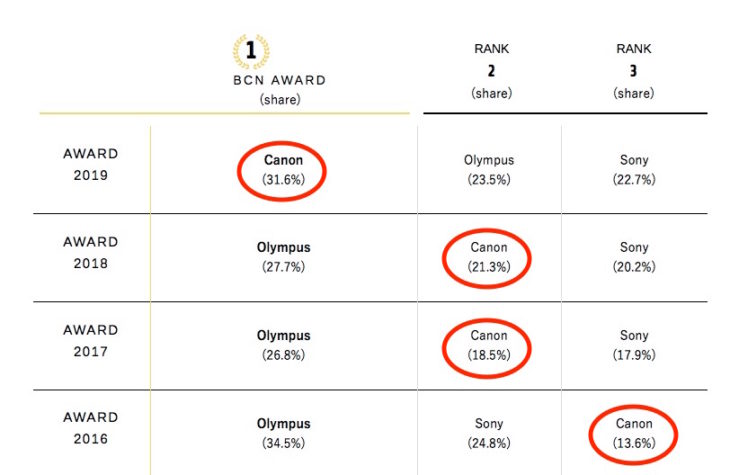Select the AWARD 2019 row label
This screenshot has width=730, height=475.
tap(91, 164)
